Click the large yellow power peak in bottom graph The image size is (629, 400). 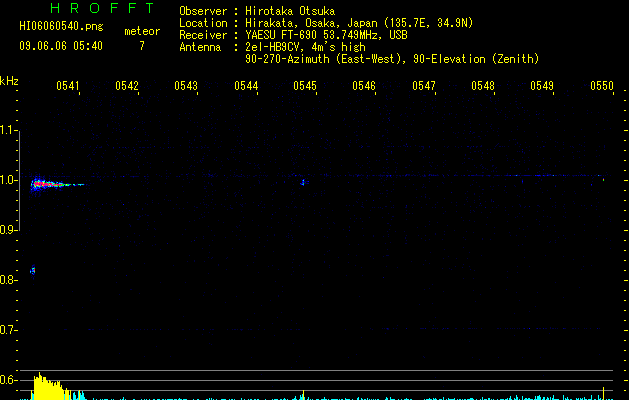coord(47,386)
